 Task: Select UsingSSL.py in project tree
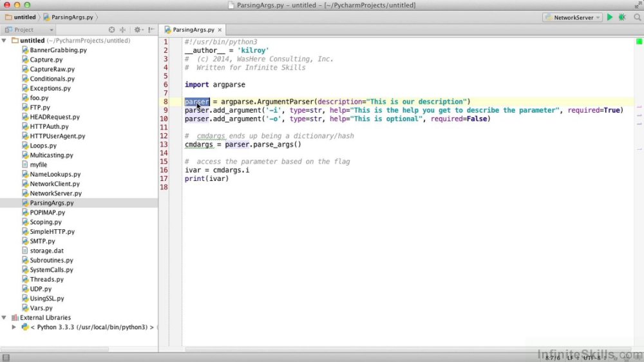click(47, 298)
